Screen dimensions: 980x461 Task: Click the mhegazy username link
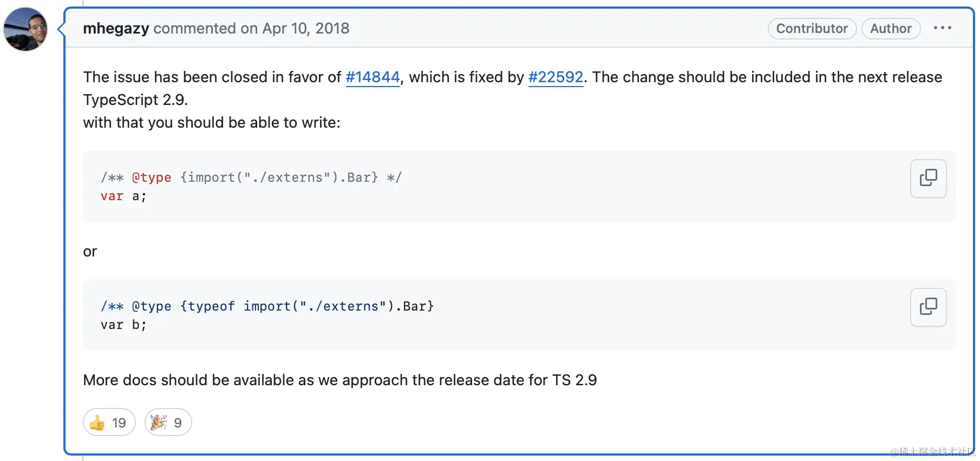pos(116,28)
